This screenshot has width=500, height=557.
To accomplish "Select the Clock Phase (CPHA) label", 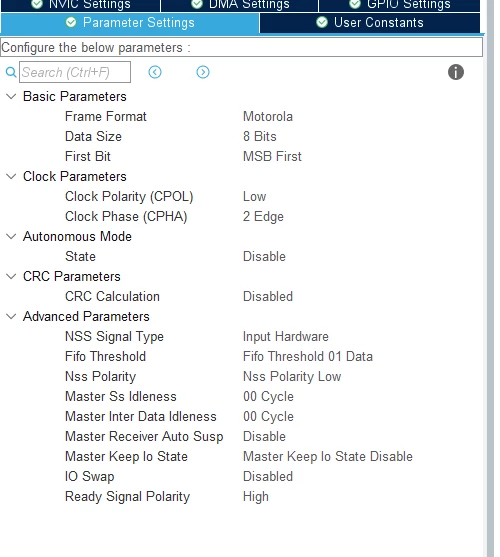I will click(x=126, y=216).
